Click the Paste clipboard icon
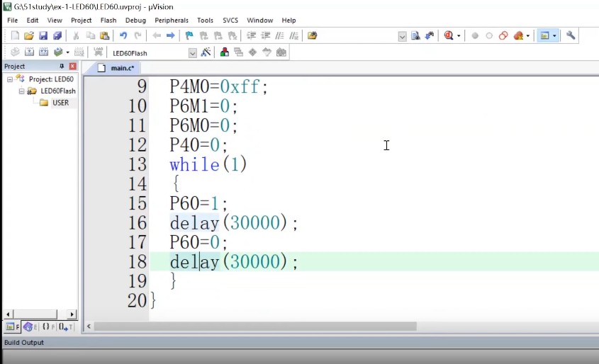Screen dimensions: 599x364 click(104, 35)
